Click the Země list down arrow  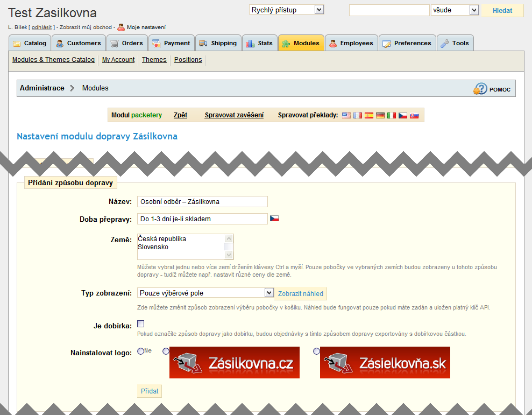click(229, 255)
